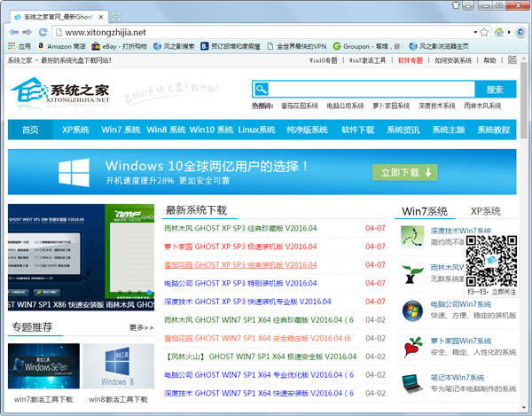Open the 软件下载 nav item

(357, 130)
